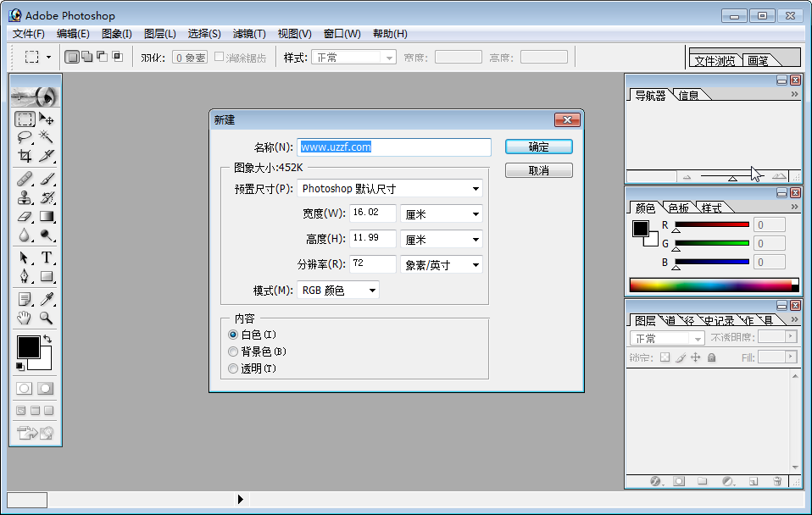
Task: Open the preset size (预置尺寸) dropdown
Action: tap(390, 188)
